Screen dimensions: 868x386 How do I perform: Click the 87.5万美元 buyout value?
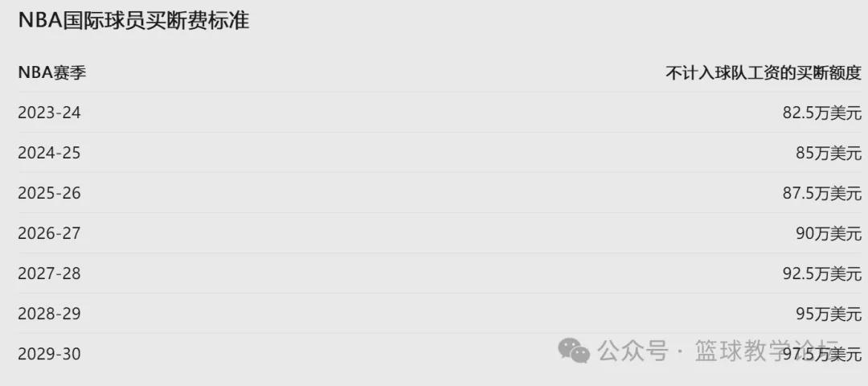point(822,193)
